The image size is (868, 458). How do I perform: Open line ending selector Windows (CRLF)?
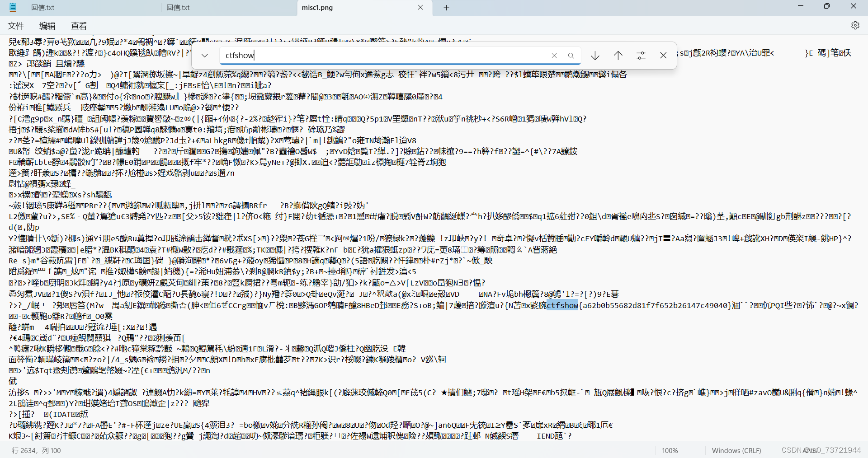point(736,450)
